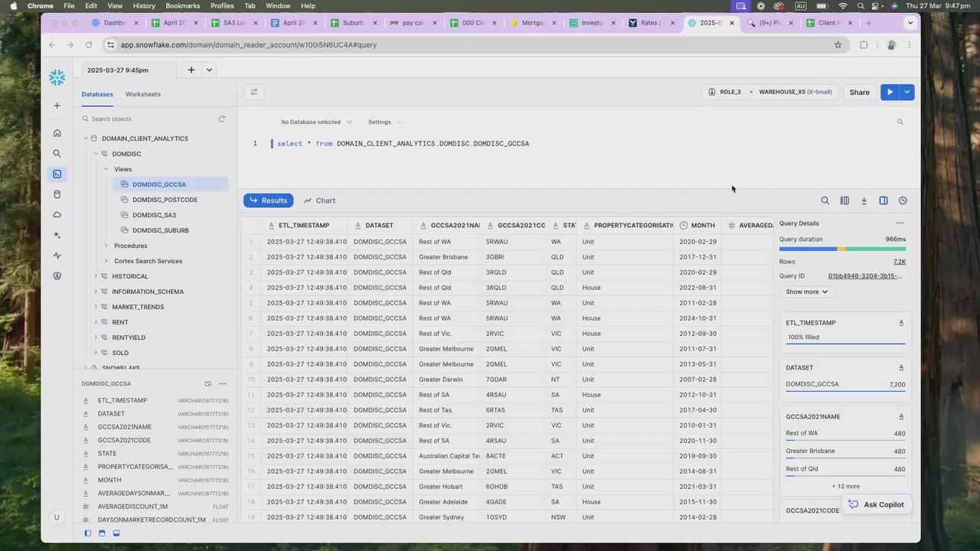
Task: Open the worksheet tabs list dropdown
Action: 209,70
